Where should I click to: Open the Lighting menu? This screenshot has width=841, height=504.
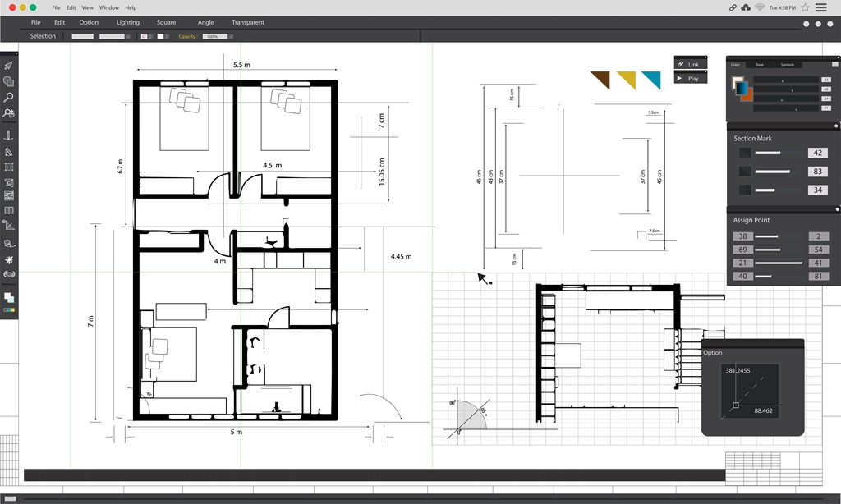coord(127,22)
